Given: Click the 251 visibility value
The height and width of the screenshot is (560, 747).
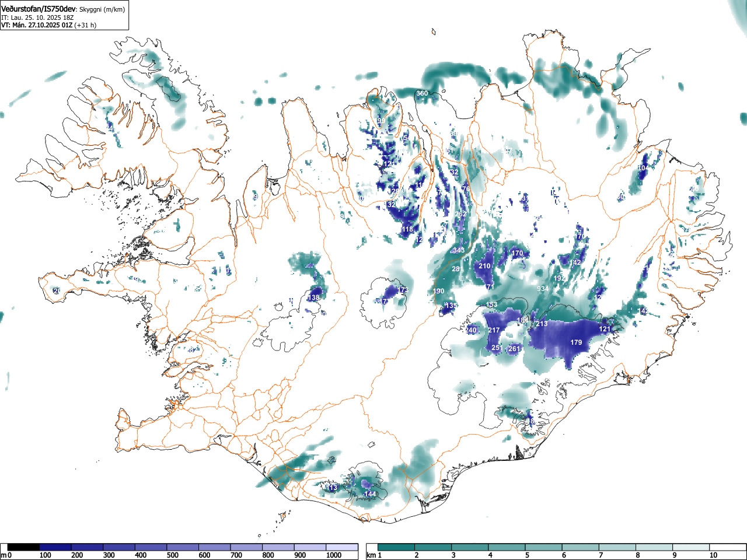Looking at the screenshot, I should pos(497,348).
